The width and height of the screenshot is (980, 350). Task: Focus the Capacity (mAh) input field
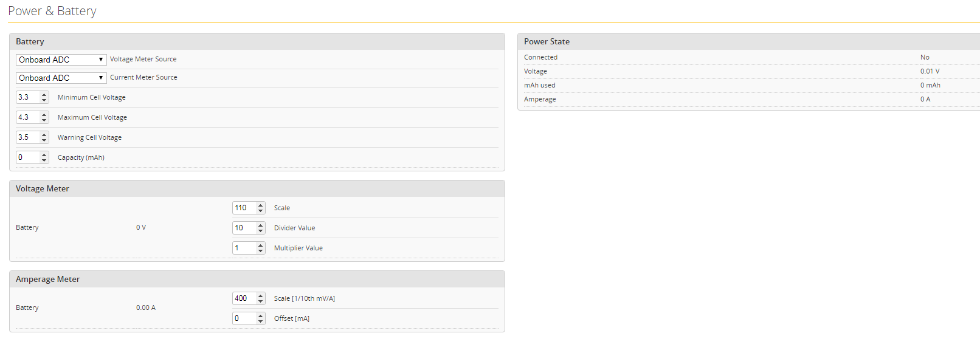(27, 157)
